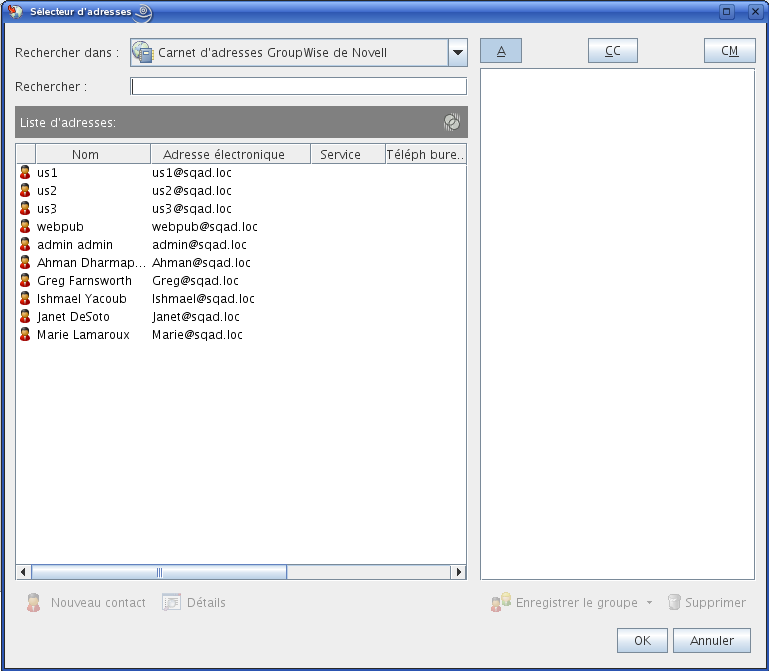Click the user icon beside webpub
This screenshot has width=769, height=671.
(x=25, y=227)
